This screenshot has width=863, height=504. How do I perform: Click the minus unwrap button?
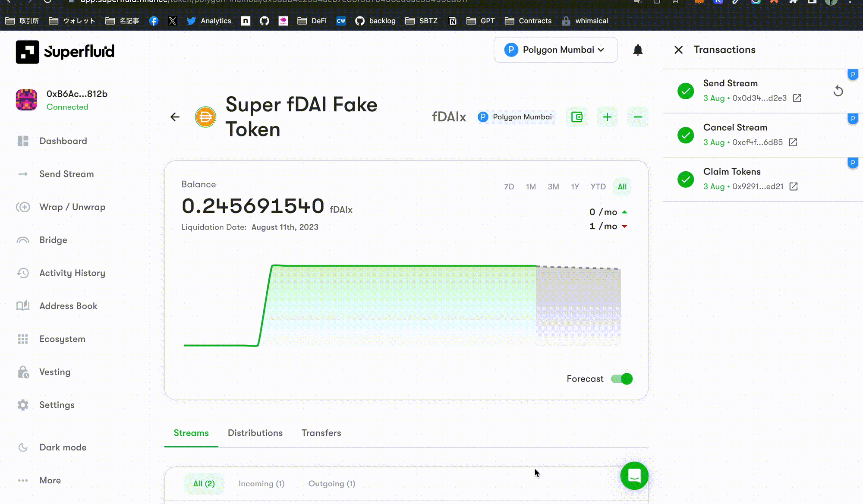(x=638, y=117)
